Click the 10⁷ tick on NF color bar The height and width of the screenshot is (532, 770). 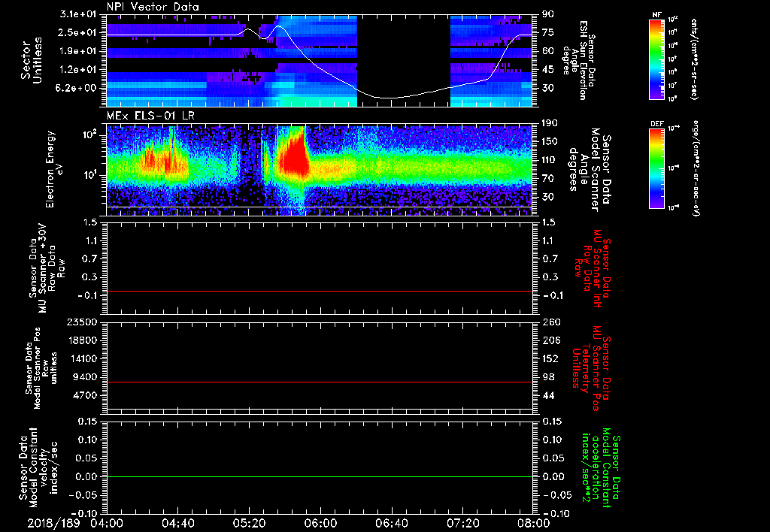(673, 86)
